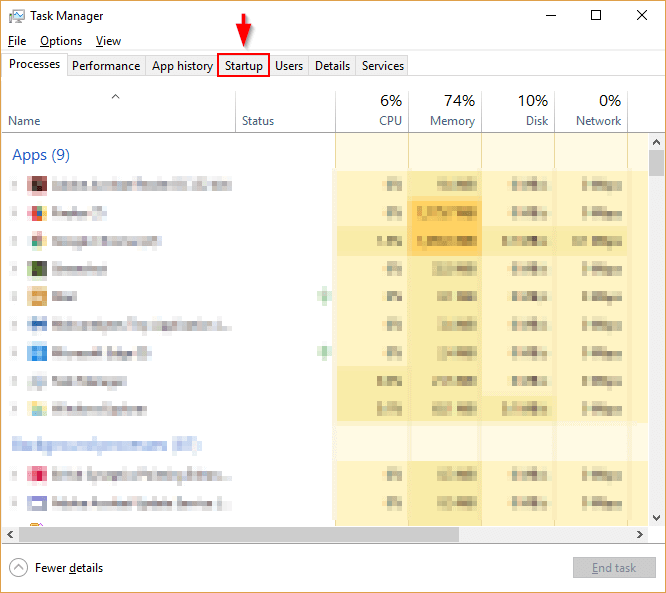The image size is (666, 593).
Task: Click the vertical scrollbar thumb
Action: (x=656, y=163)
